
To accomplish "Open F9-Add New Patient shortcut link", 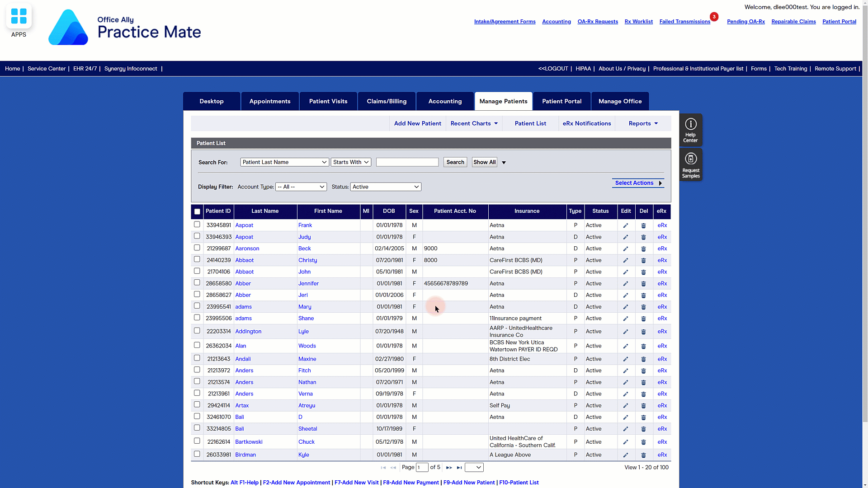I will tap(469, 483).
